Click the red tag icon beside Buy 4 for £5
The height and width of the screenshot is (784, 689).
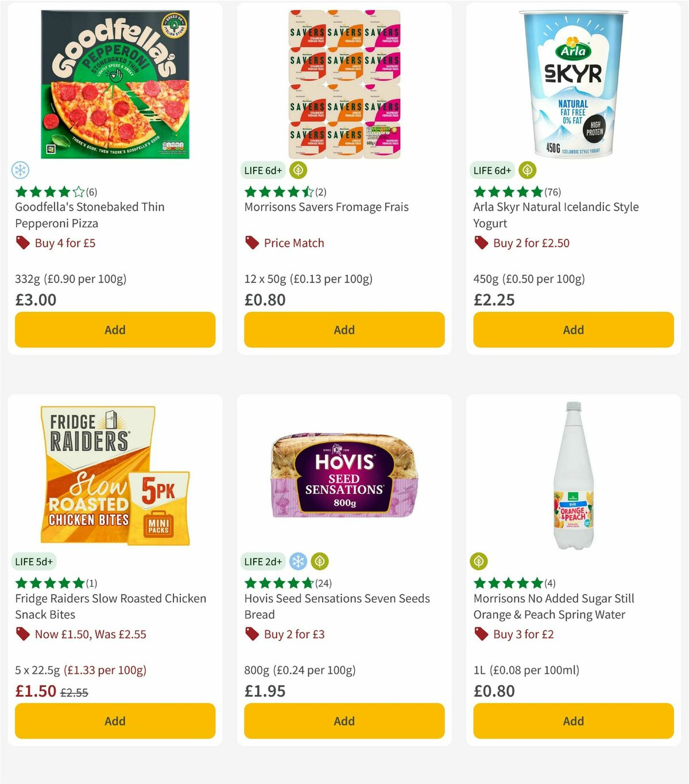click(23, 243)
